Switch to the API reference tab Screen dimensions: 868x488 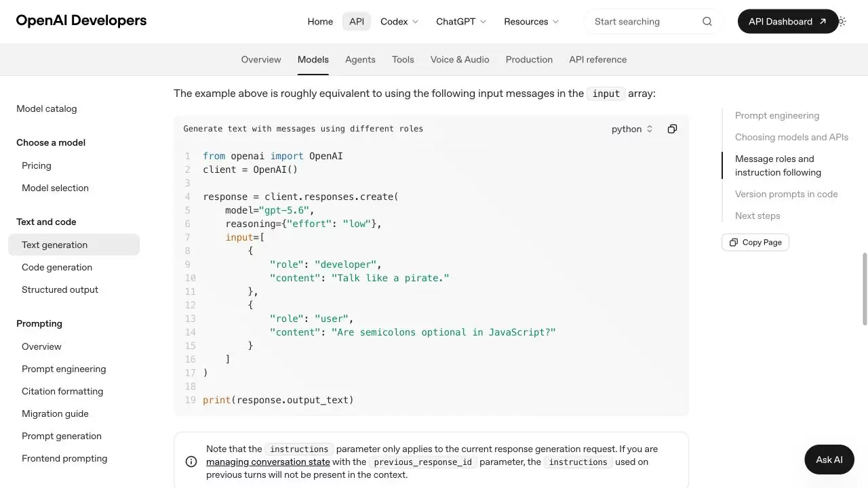point(598,60)
